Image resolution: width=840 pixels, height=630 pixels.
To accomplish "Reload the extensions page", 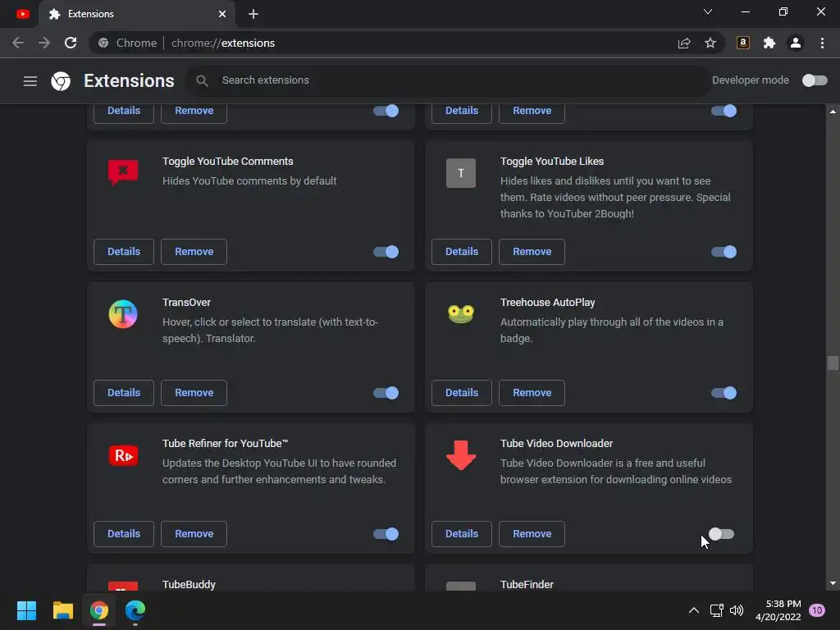I will 71,43.
